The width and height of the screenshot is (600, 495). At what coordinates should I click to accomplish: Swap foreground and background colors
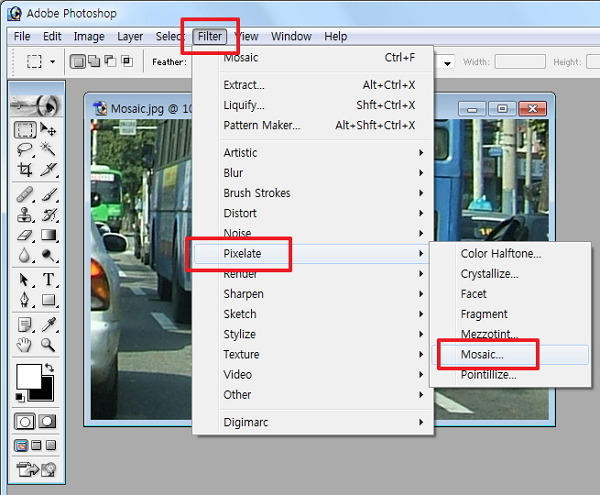click(49, 368)
